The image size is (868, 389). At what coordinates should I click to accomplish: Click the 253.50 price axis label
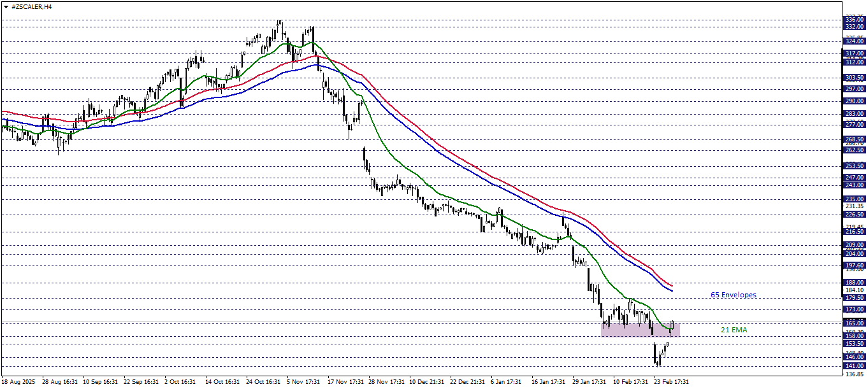pyautogui.click(x=854, y=166)
